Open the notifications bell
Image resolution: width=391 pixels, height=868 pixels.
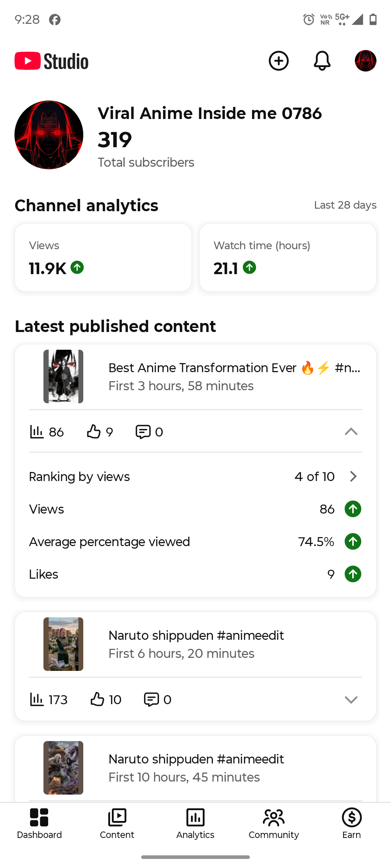[x=322, y=61]
